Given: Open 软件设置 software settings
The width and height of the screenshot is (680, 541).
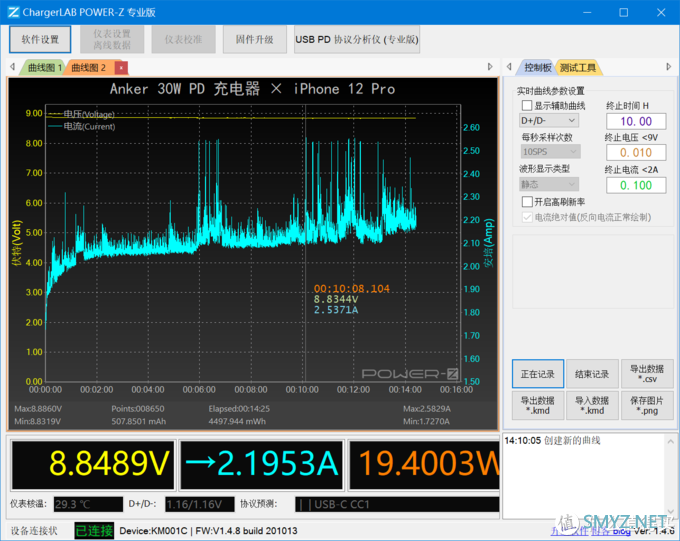Looking at the screenshot, I should coord(40,39).
